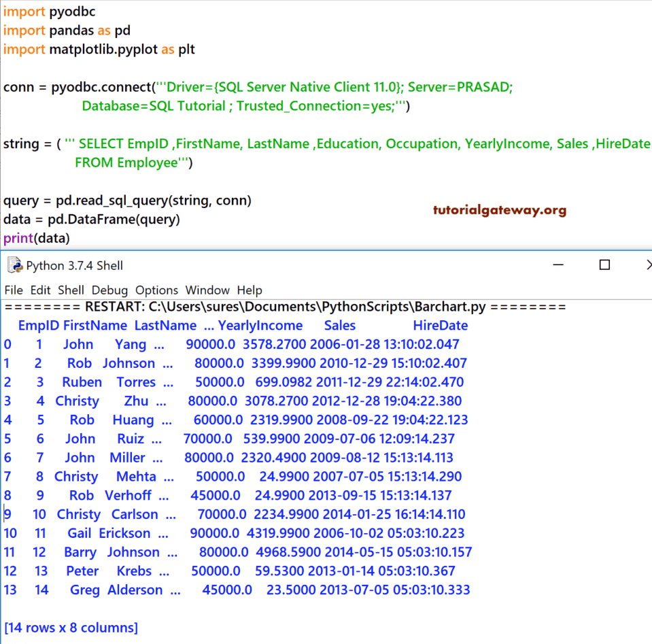Click the 'YearlyIncome' column header
652x644 pixels.
(260, 325)
